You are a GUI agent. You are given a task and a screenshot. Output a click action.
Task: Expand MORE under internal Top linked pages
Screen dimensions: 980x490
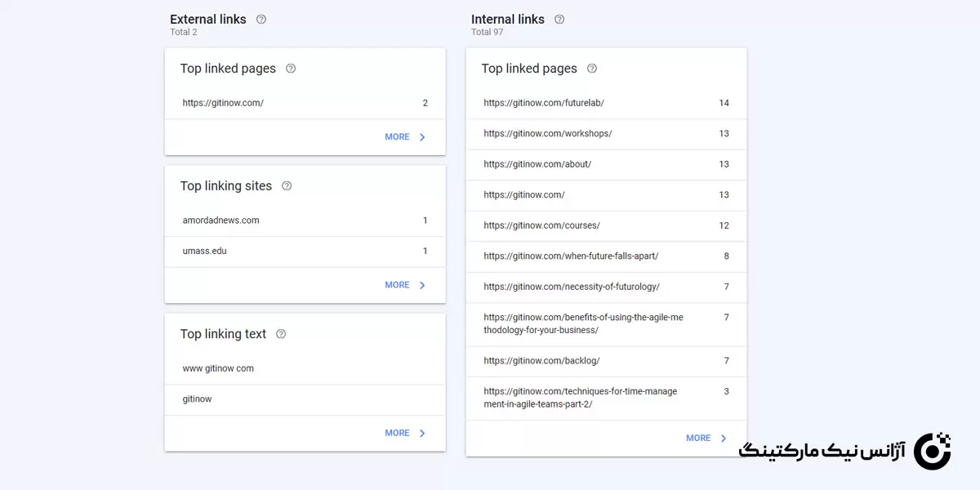point(707,438)
